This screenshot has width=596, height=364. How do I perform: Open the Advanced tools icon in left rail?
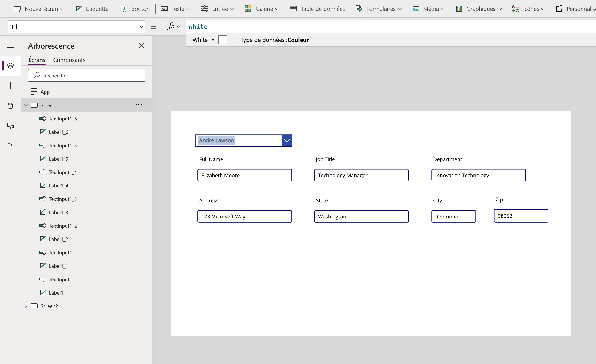point(10,146)
